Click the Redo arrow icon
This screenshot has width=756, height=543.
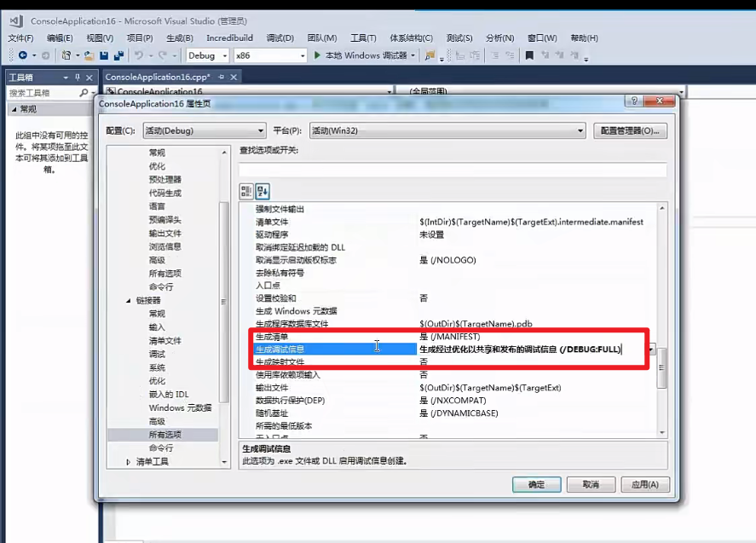coord(163,55)
